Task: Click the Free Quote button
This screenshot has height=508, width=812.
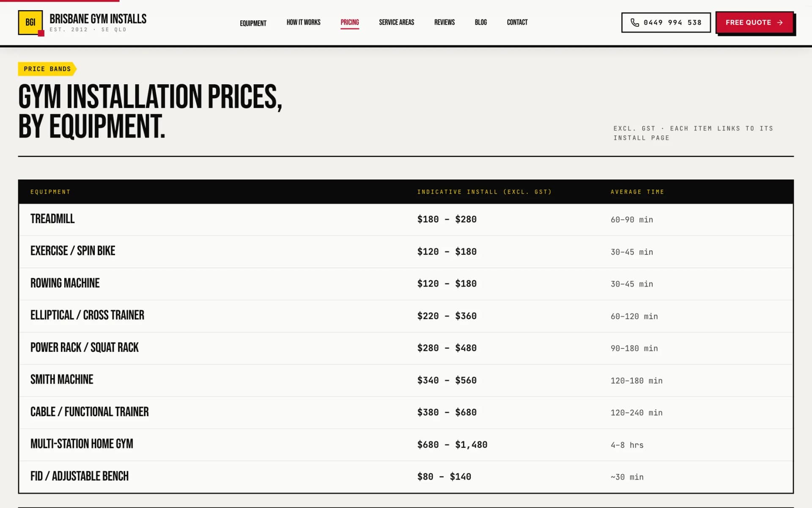Action: tap(754, 22)
